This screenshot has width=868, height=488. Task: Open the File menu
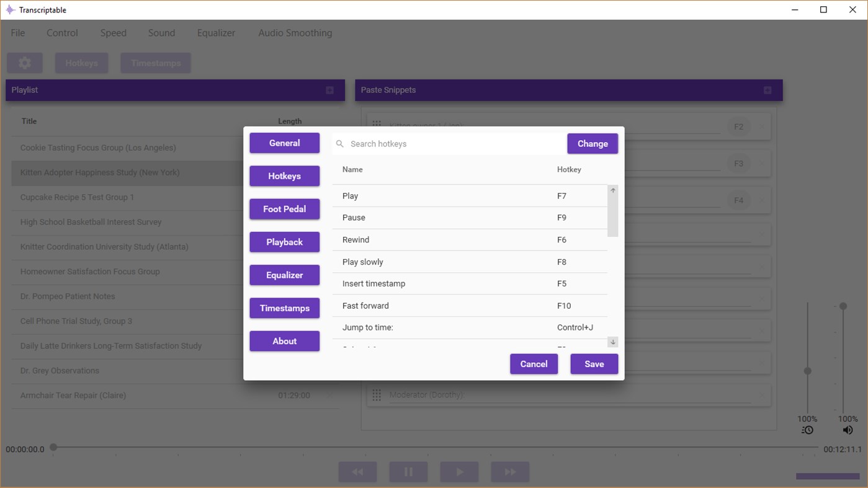pyautogui.click(x=17, y=32)
